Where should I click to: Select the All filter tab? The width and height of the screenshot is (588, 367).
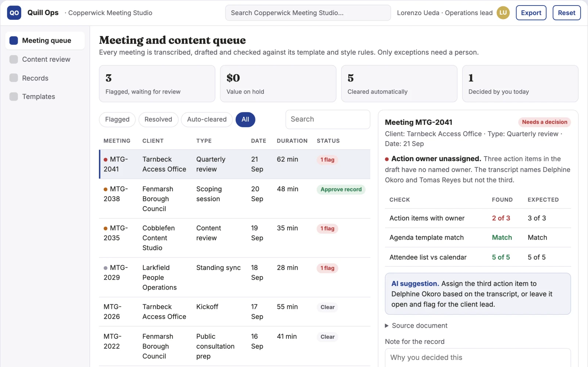(x=245, y=119)
